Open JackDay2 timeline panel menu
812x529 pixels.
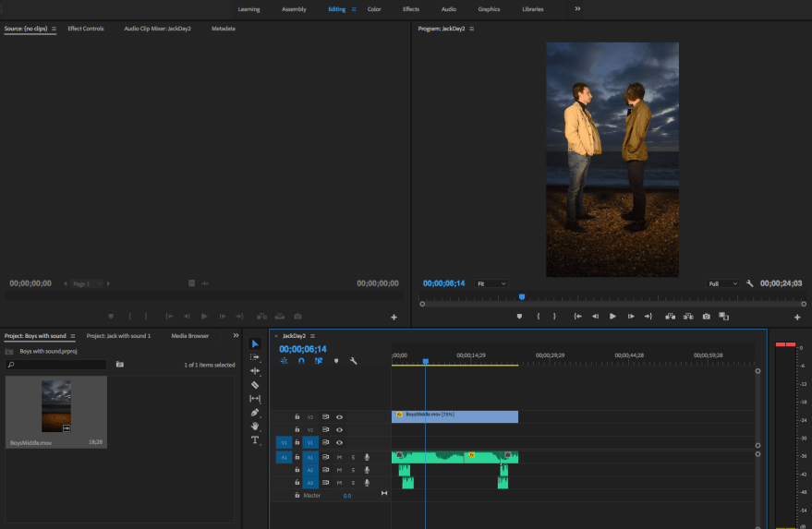coord(312,336)
